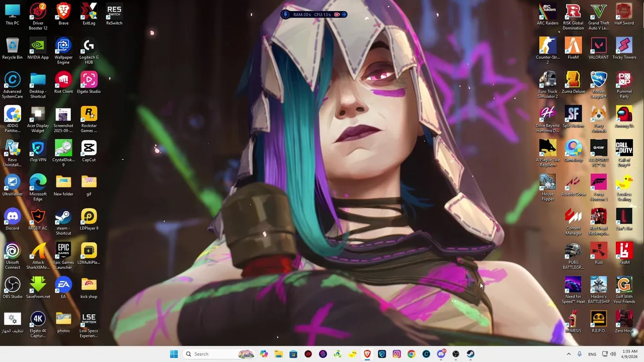This screenshot has height=362, width=644.
Task: Open iTop VPN
Action: (38, 151)
